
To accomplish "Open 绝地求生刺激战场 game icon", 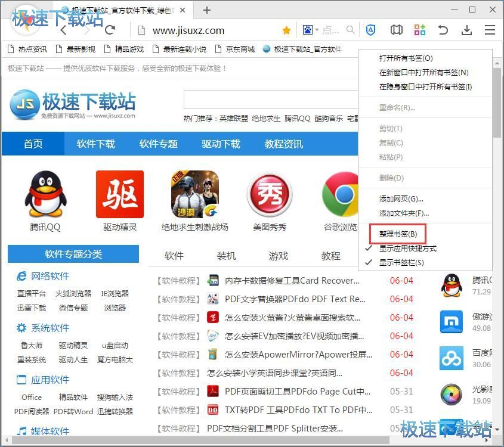I will pos(195,194).
